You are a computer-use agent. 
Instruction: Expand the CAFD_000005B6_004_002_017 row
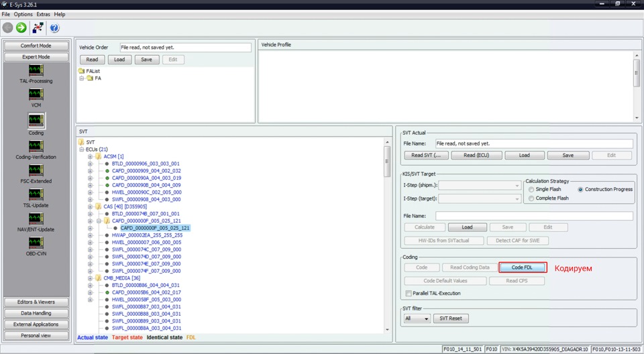click(90, 292)
